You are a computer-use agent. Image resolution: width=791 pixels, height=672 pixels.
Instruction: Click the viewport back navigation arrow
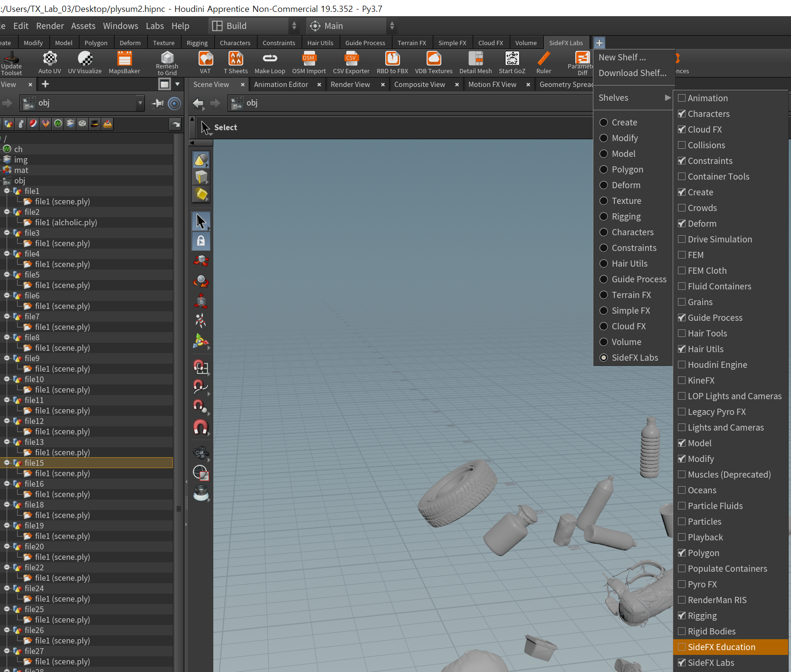tap(198, 103)
